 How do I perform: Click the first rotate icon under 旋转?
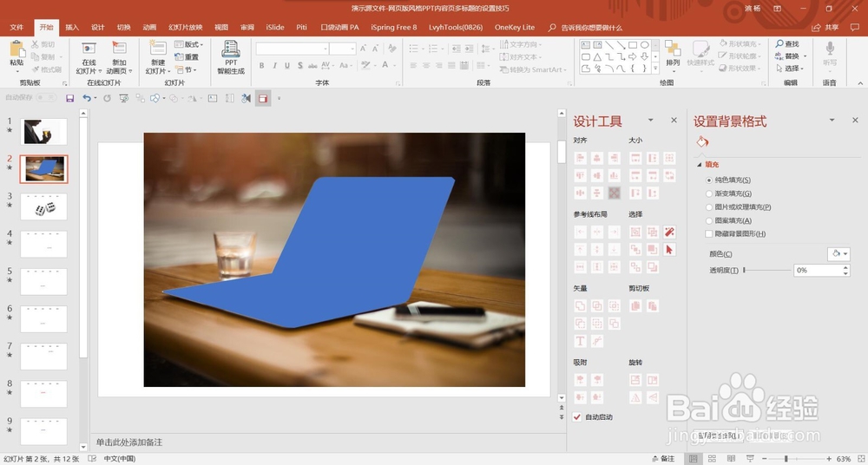pos(635,380)
